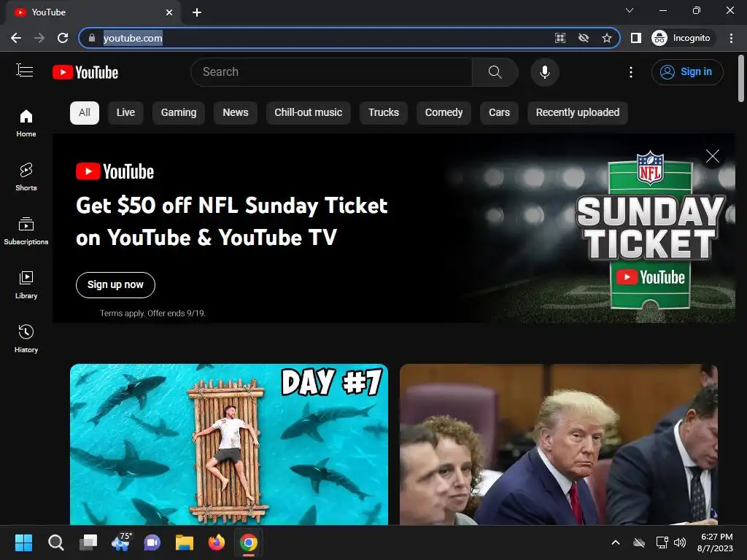747x560 pixels.
Task: Open Subscriptions in the sidebar
Action: click(26, 230)
